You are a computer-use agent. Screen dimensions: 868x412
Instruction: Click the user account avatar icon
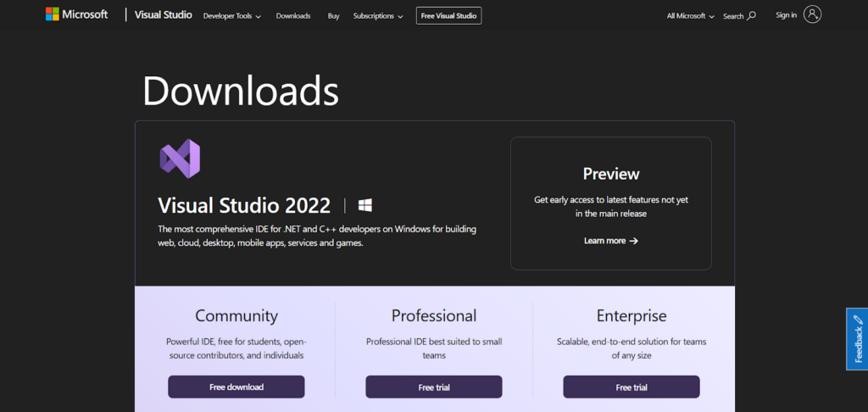click(812, 14)
